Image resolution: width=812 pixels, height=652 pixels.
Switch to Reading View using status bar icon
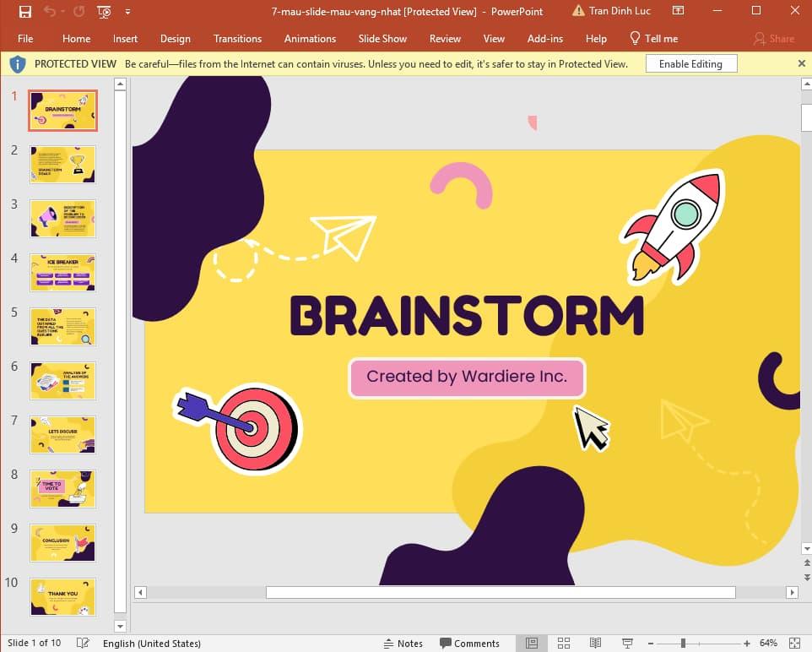[595, 643]
